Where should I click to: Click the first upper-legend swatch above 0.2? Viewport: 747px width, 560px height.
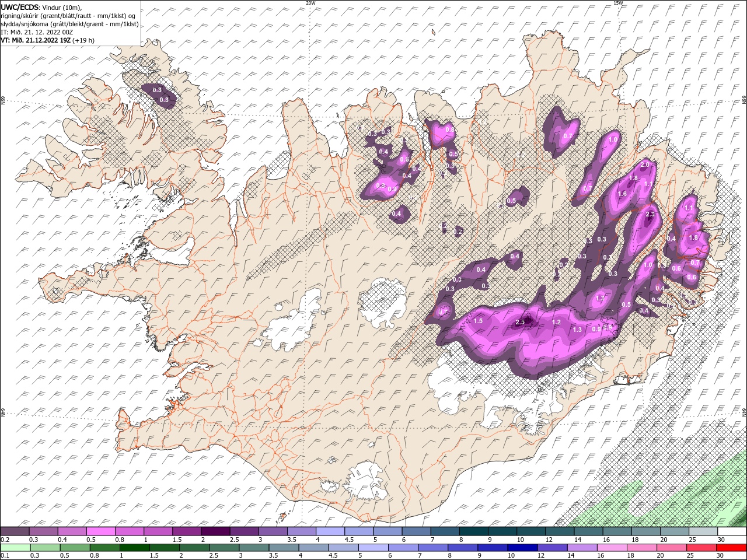pos(15,531)
